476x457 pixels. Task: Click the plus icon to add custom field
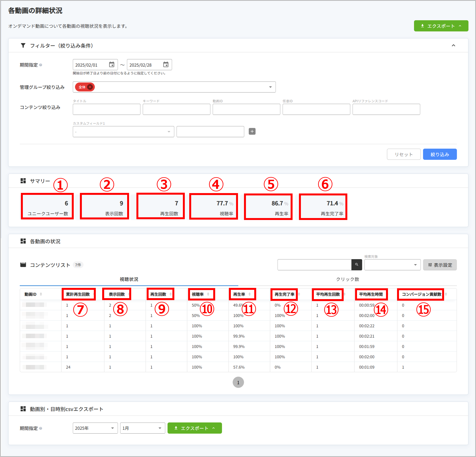[252, 131]
